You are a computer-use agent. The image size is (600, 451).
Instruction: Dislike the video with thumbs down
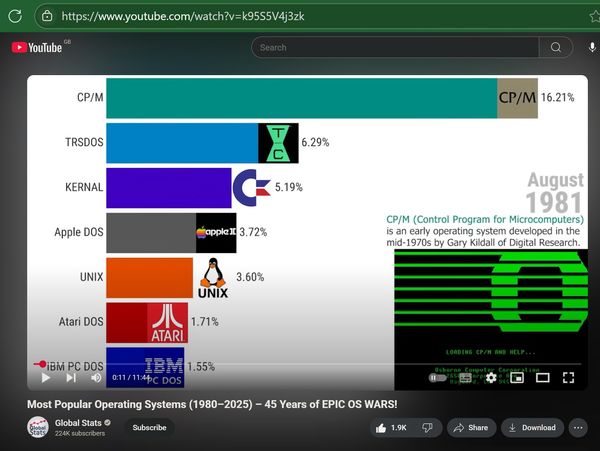427,428
